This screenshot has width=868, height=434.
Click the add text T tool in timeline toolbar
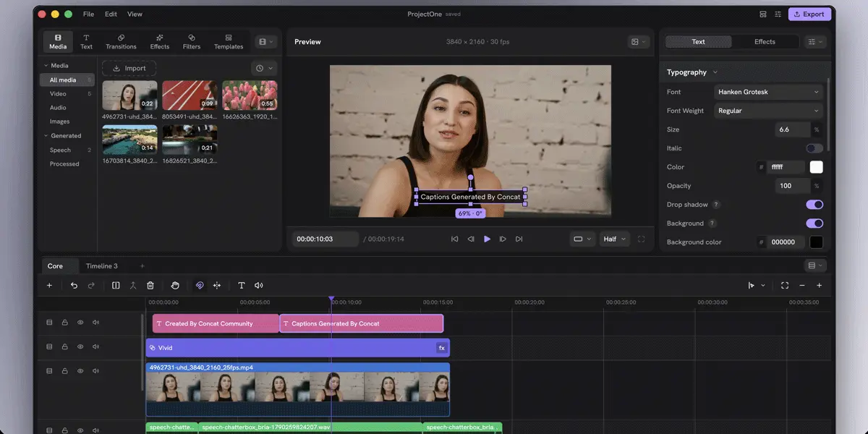[242, 286]
